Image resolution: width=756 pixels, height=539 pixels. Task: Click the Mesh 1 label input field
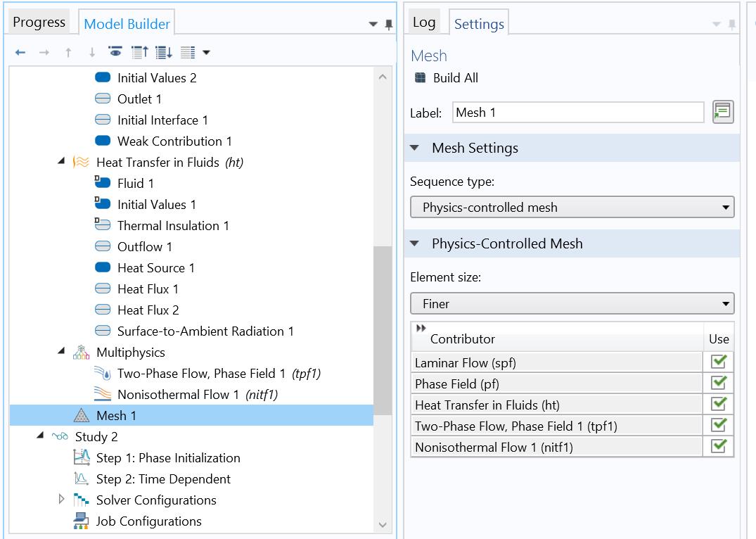point(577,113)
